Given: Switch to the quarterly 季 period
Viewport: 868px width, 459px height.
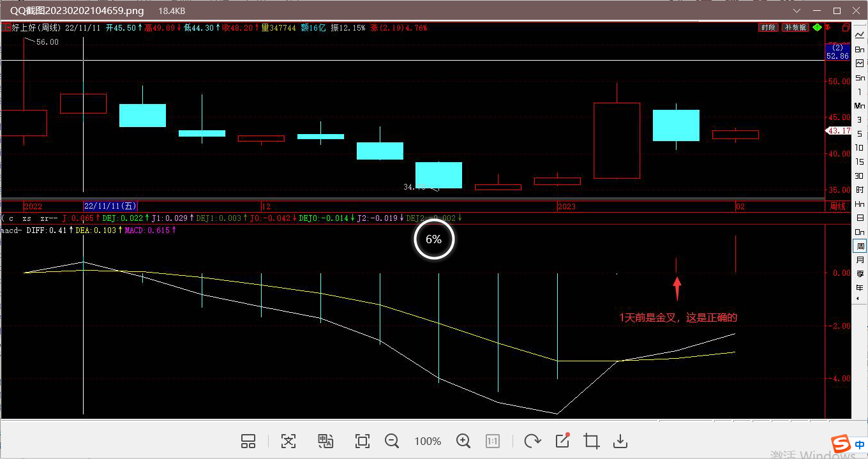Looking at the screenshot, I should [x=860, y=274].
